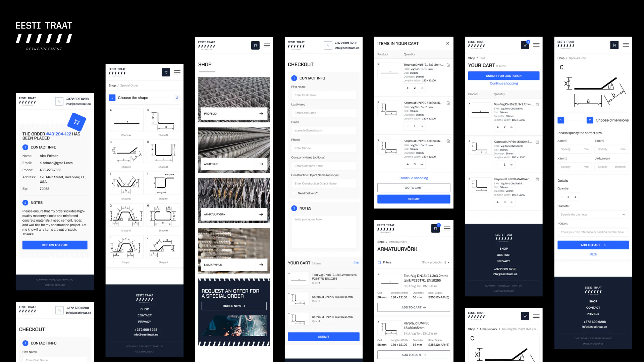Viewport: 644px width, 362px height.
Task: Click cart icon on Choose dimensions screen
Action: point(614,45)
